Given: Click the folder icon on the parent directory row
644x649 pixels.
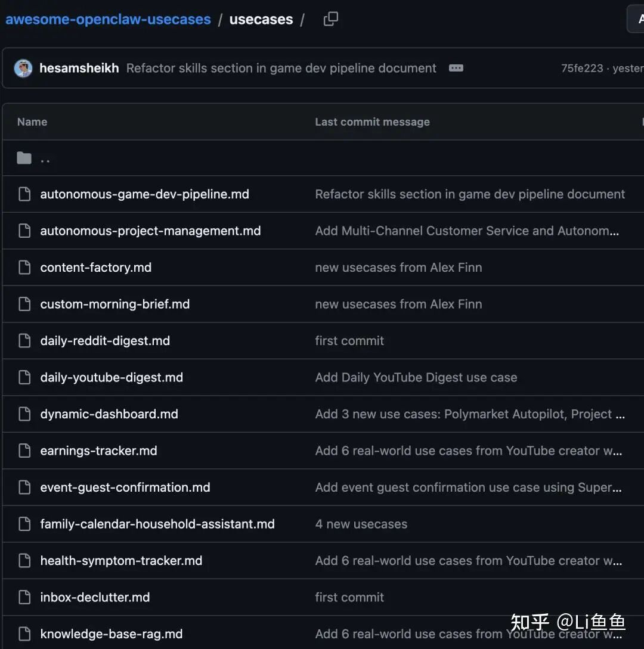Looking at the screenshot, I should point(24,157).
